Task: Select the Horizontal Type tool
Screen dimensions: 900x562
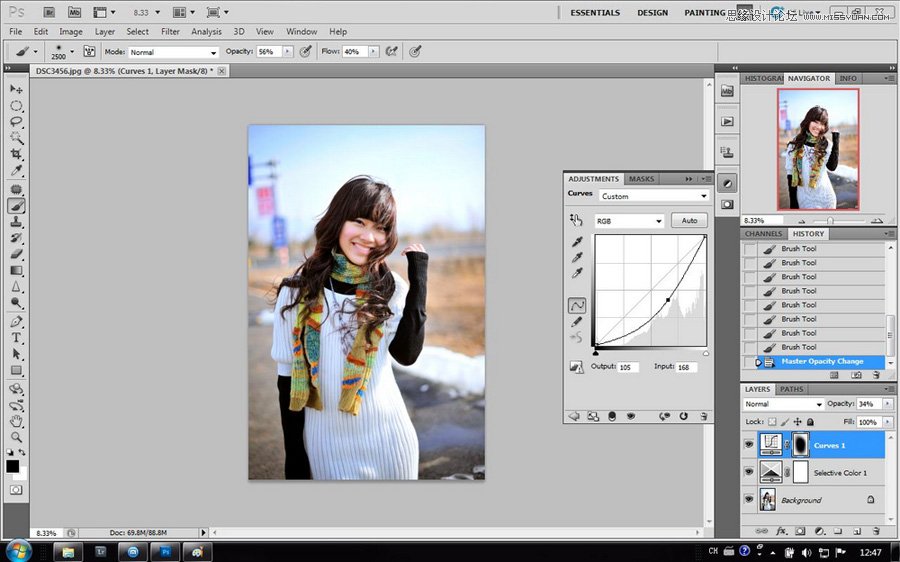Action: tap(16, 337)
